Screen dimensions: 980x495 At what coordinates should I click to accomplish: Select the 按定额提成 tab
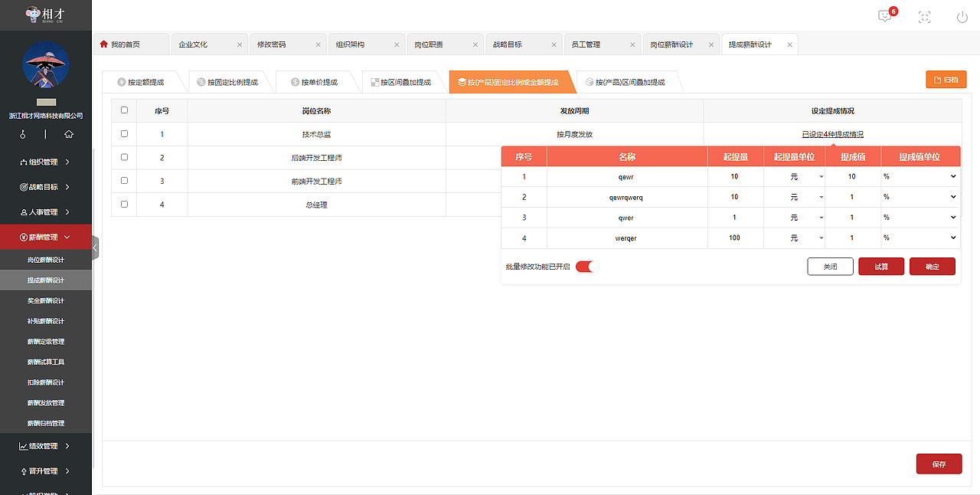pyautogui.click(x=141, y=82)
